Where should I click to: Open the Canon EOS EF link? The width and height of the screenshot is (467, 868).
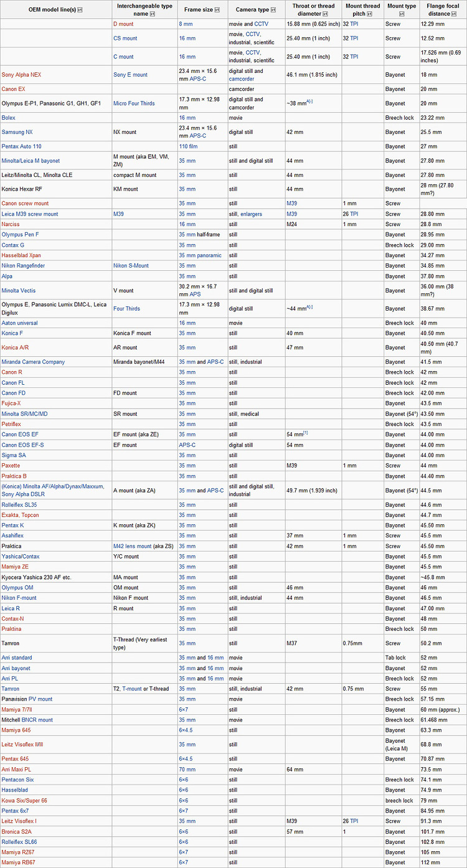[20, 434]
